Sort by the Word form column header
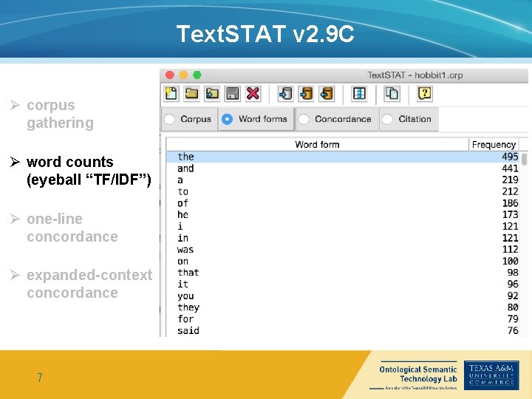 click(317, 145)
